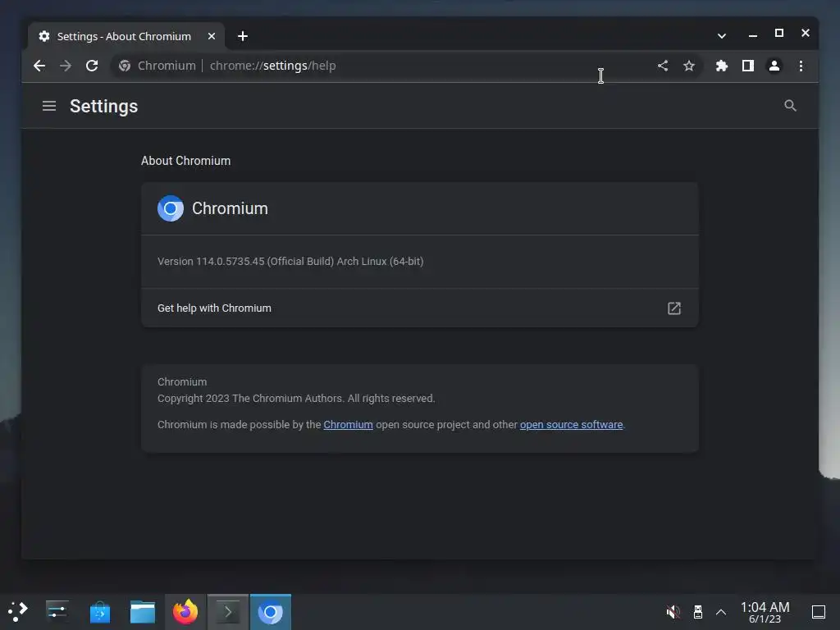Open the KDE application launcher
This screenshot has height=630, width=840.
coord(18,611)
